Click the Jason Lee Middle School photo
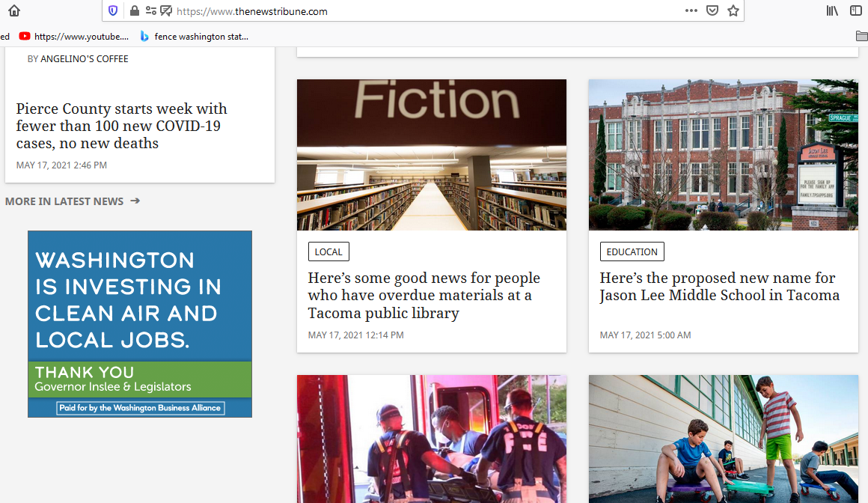This screenshot has width=868, height=503. point(724,154)
